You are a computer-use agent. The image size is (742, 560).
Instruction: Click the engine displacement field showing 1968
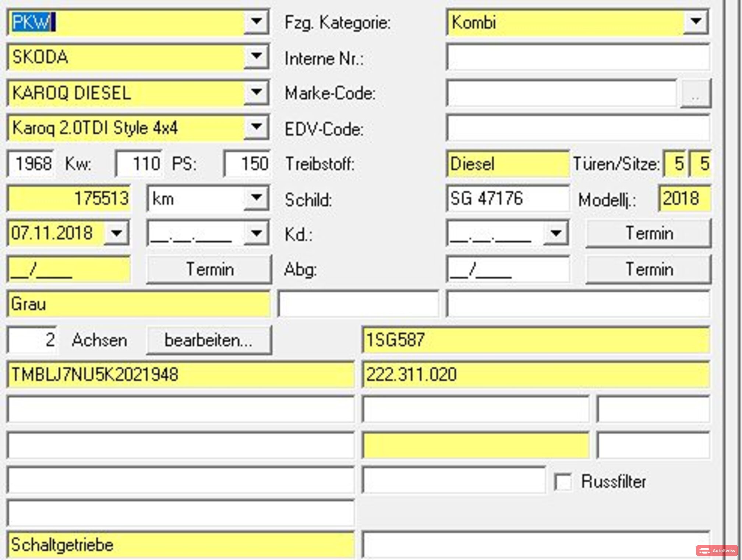pyautogui.click(x=31, y=163)
